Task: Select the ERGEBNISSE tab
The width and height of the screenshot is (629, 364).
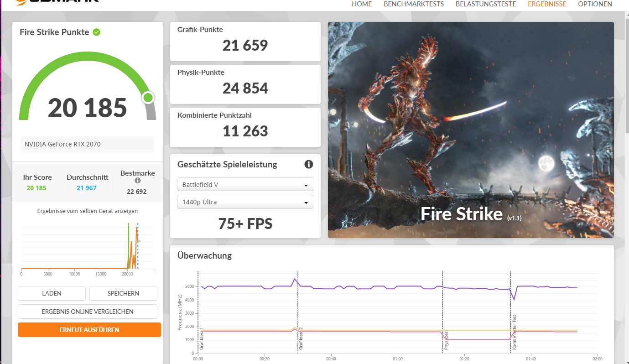Action: pyautogui.click(x=547, y=4)
